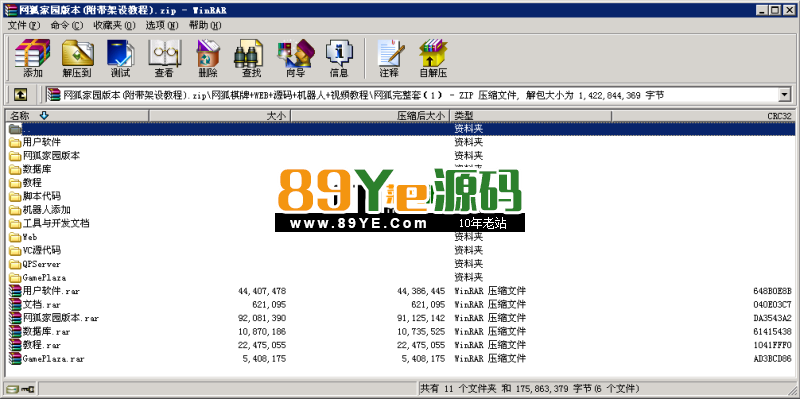Open the Find (查找) binoculars tool
The image size is (800, 399).
pyautogui.click(x=251, y=58)
